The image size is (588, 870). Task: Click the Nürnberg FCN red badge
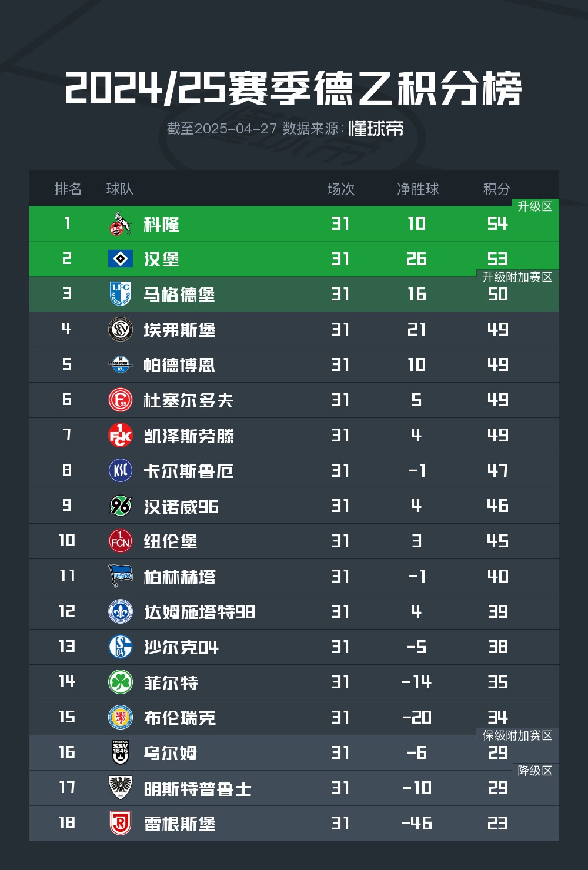[121, 541]
